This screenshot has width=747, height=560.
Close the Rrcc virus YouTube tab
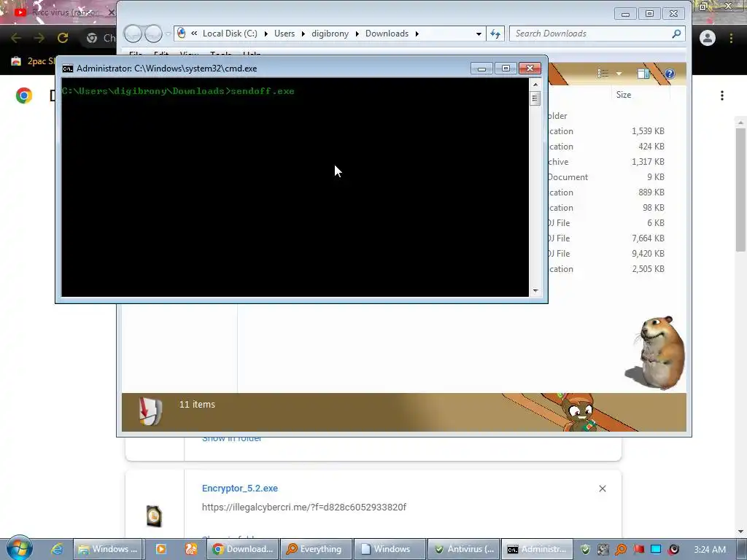[x=111, y=12]
